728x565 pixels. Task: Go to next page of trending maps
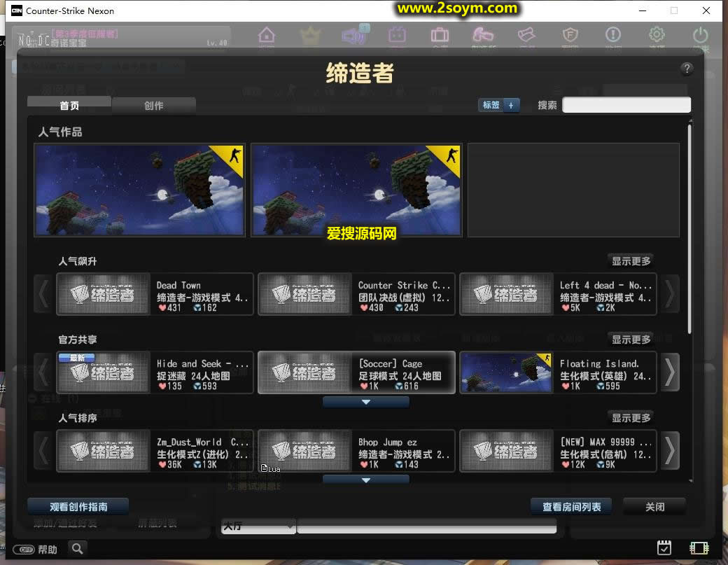point(670,294)
